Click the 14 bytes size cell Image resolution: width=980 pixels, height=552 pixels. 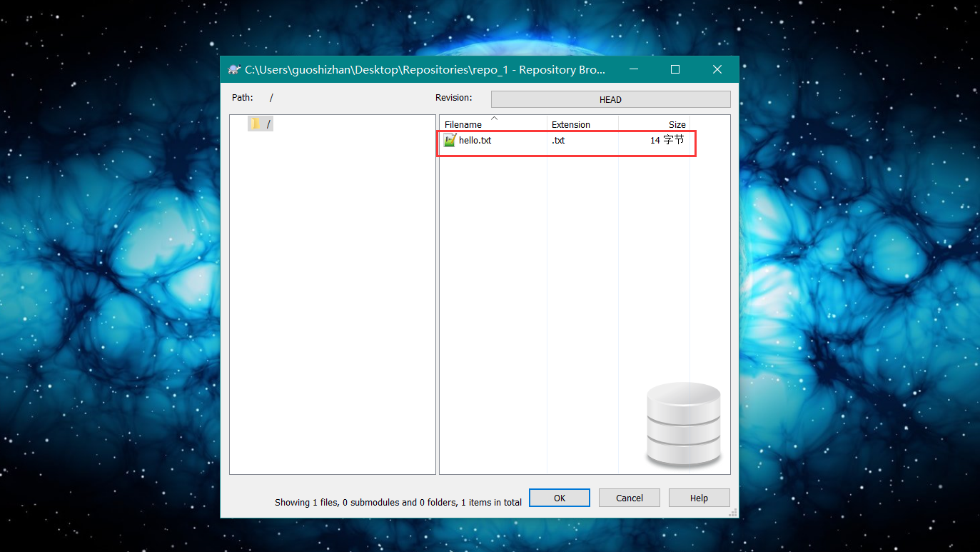point(667,141)
